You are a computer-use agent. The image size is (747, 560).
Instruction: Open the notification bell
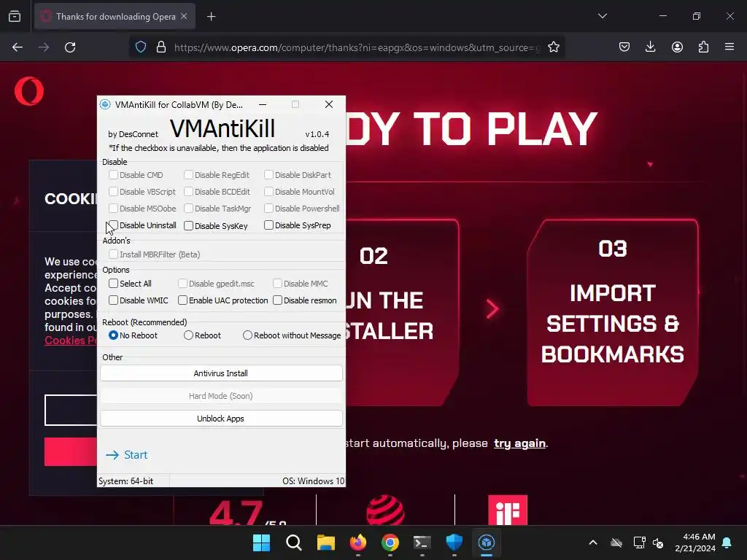727,542
